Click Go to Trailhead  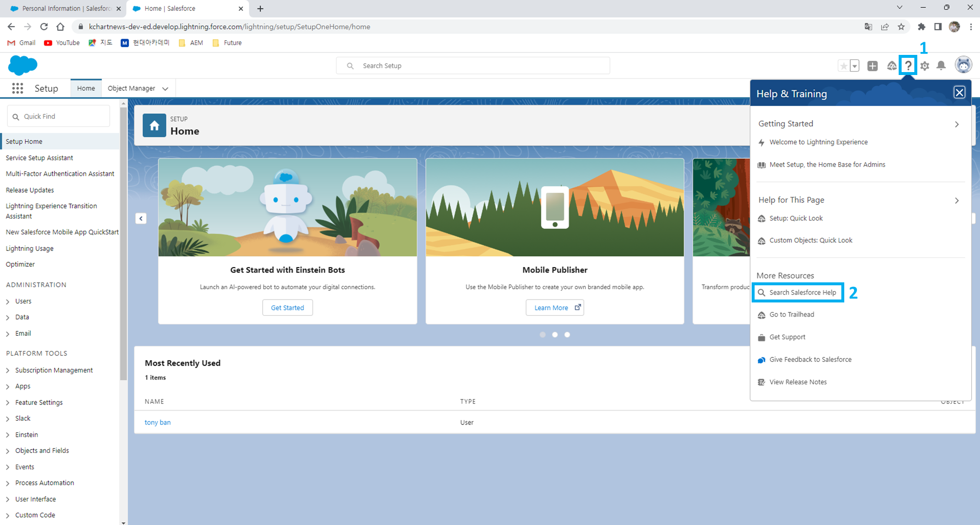[791, 315]
